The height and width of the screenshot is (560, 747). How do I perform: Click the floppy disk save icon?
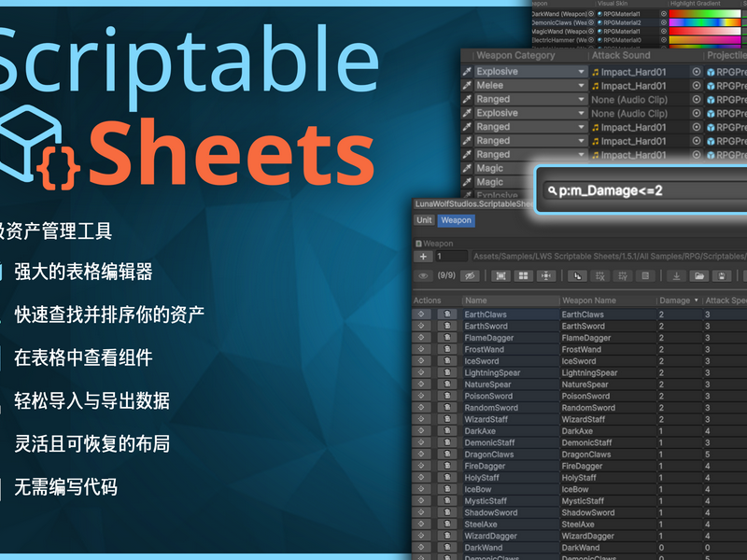pos(722,275)
